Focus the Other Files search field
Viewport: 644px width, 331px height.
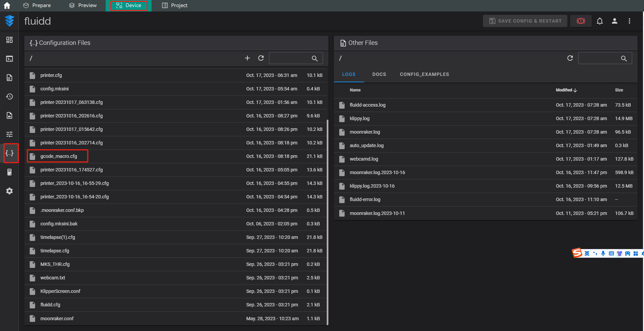click(x=605, y=58)
